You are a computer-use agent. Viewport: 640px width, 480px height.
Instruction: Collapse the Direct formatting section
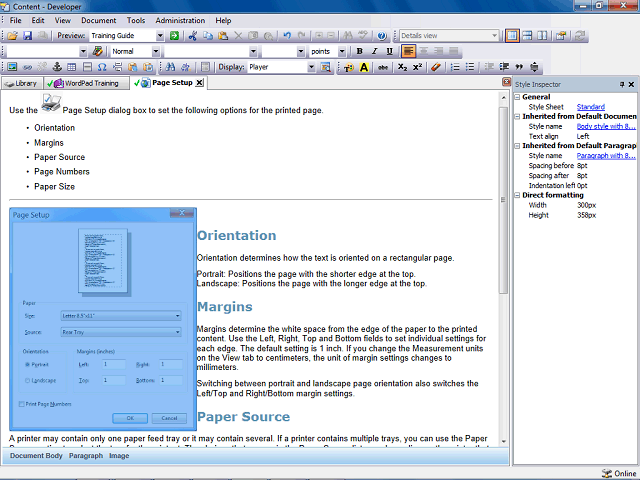[517, 196]
